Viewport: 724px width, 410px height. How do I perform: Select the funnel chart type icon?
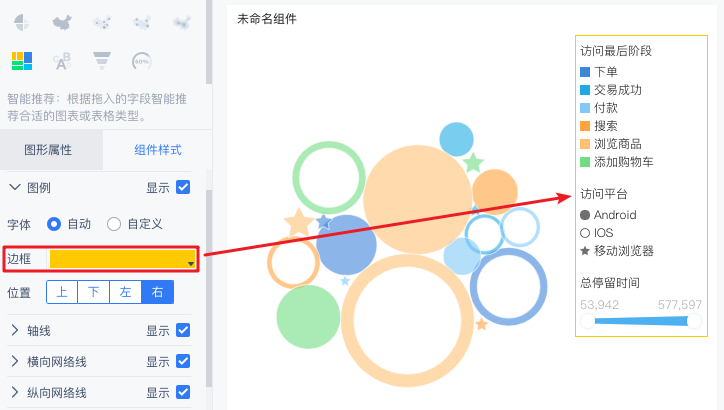[x=102, y=61]
